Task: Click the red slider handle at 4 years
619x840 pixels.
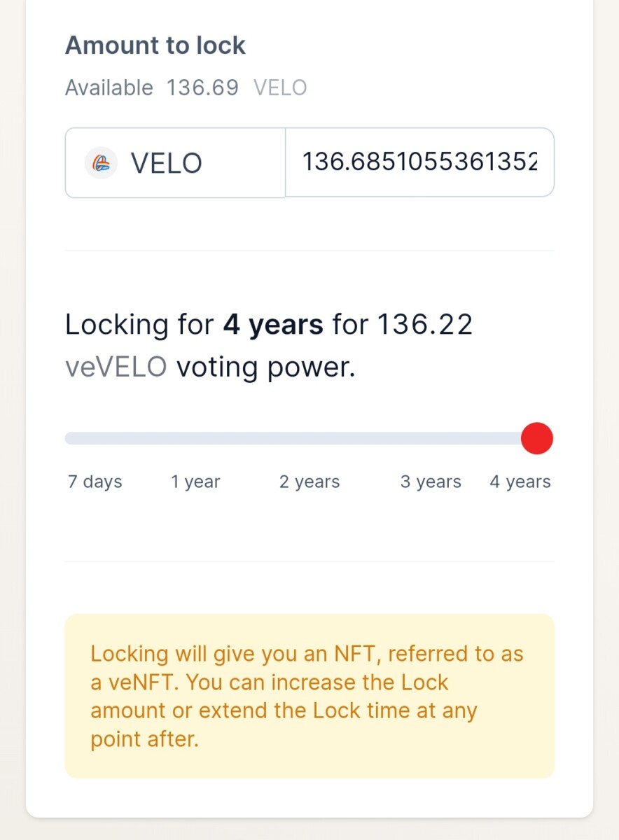Action: pos(537,438)
